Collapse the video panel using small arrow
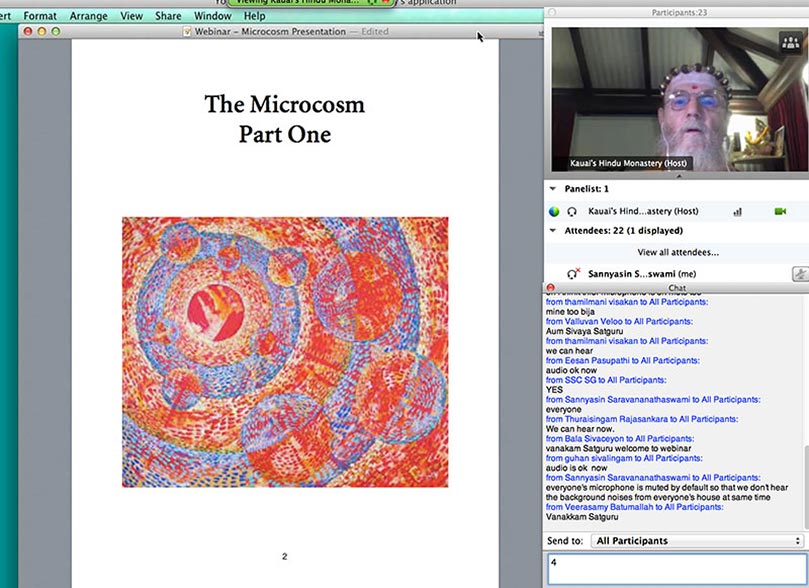This screenshot has height=588, width=809. click(x=677, y=176)
